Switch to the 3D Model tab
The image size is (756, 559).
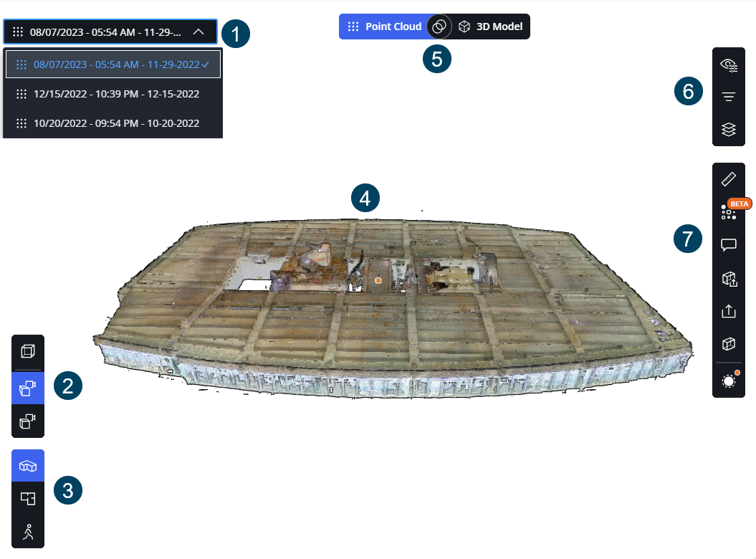coord(490,27)
